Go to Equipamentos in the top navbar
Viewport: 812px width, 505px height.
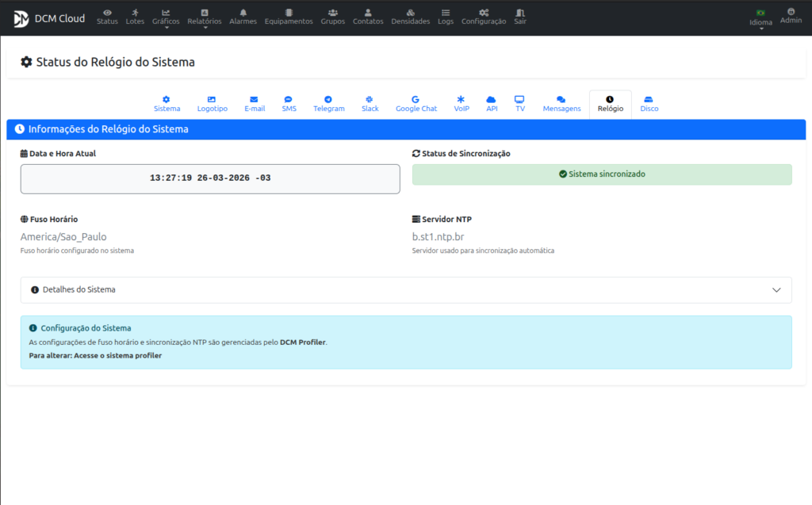289,17
